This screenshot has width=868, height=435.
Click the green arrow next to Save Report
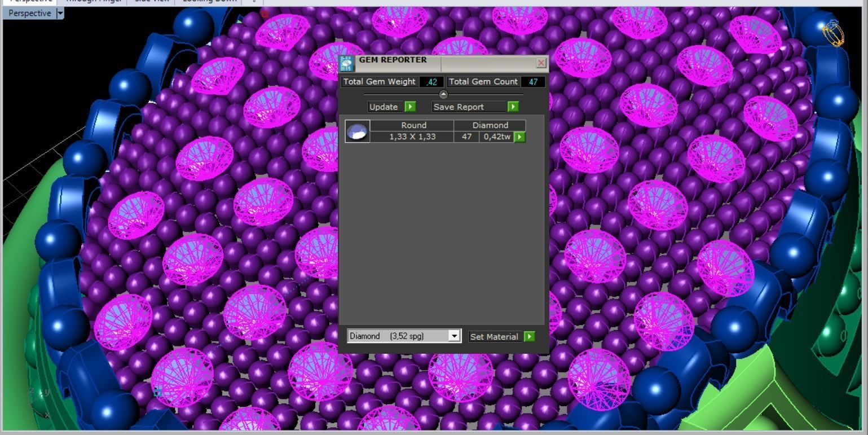513,107
